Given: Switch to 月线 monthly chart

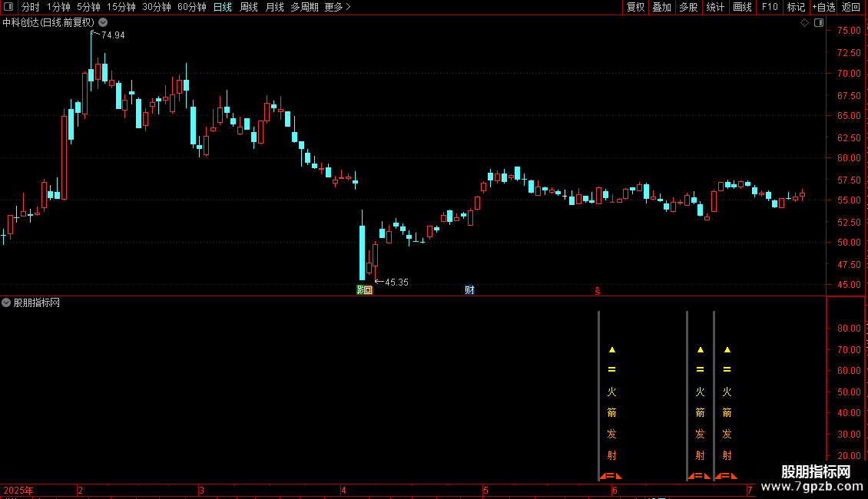Looking at the screenshot, I should click(x=274, y=7).
